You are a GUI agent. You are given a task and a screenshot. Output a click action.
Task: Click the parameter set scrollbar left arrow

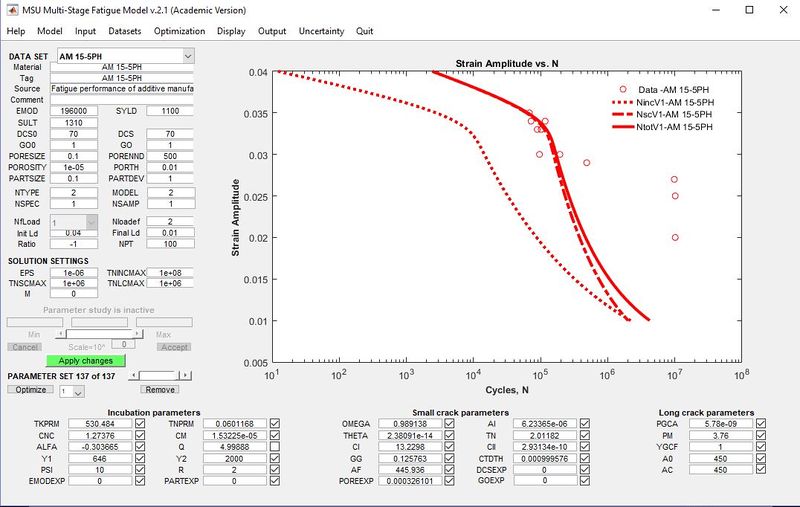point(135,375)
